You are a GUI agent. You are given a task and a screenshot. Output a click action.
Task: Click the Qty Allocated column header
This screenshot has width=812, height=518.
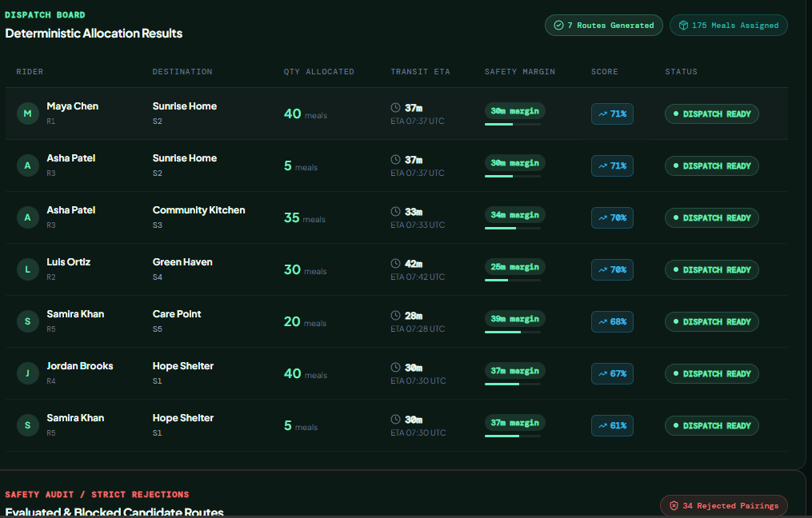pyautogui.click(x=319, y=71)
